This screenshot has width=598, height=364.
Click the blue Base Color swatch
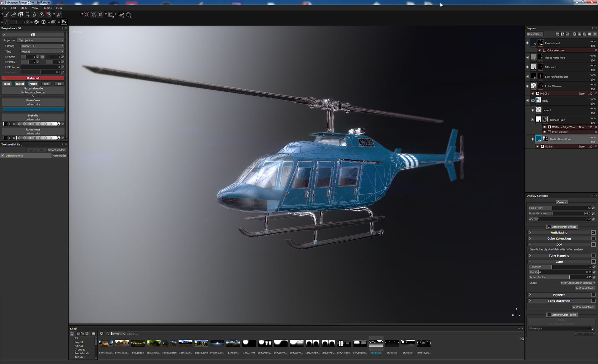coord(33,110)
